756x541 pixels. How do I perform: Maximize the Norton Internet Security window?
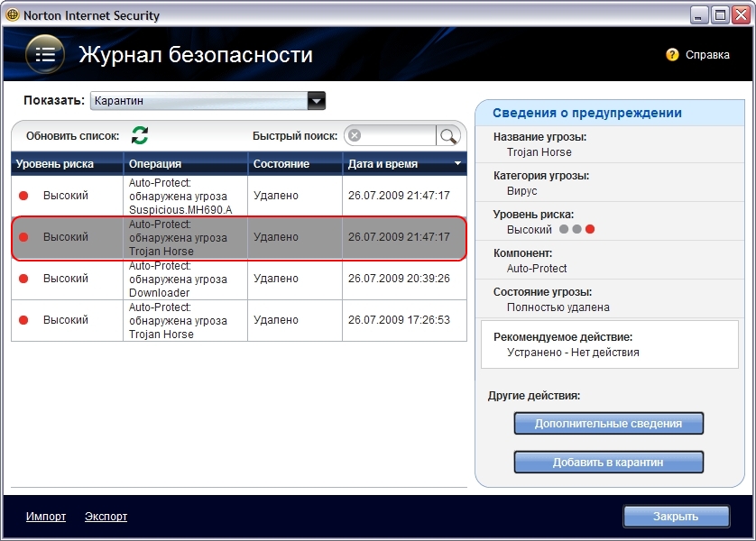point(720,15)
